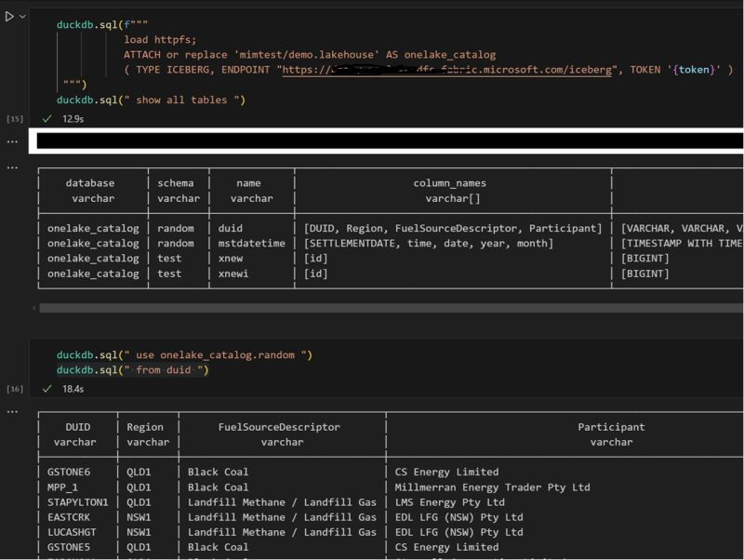Click execution count [15]
This screenshot has width=744, height=560.
click(15, 119)
